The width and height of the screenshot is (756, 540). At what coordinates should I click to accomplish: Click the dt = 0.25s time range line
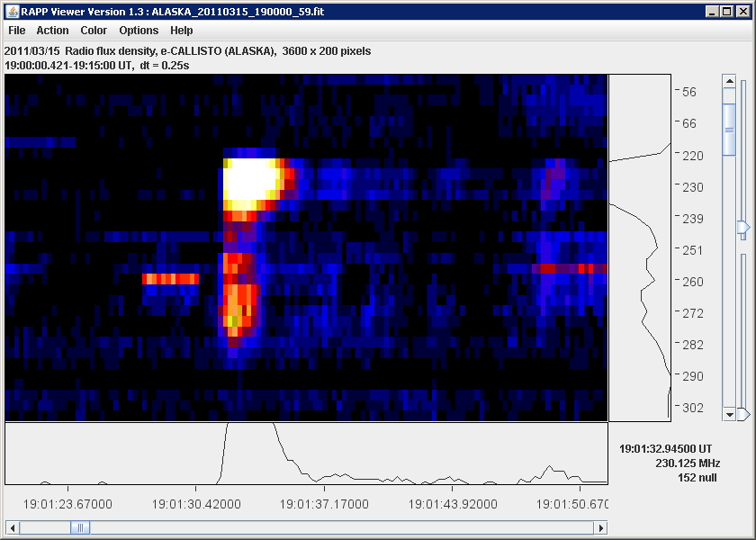coord(97,66)
